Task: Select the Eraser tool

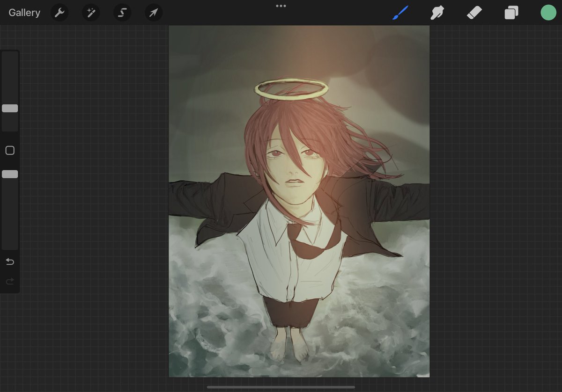Action: [474, 13]
